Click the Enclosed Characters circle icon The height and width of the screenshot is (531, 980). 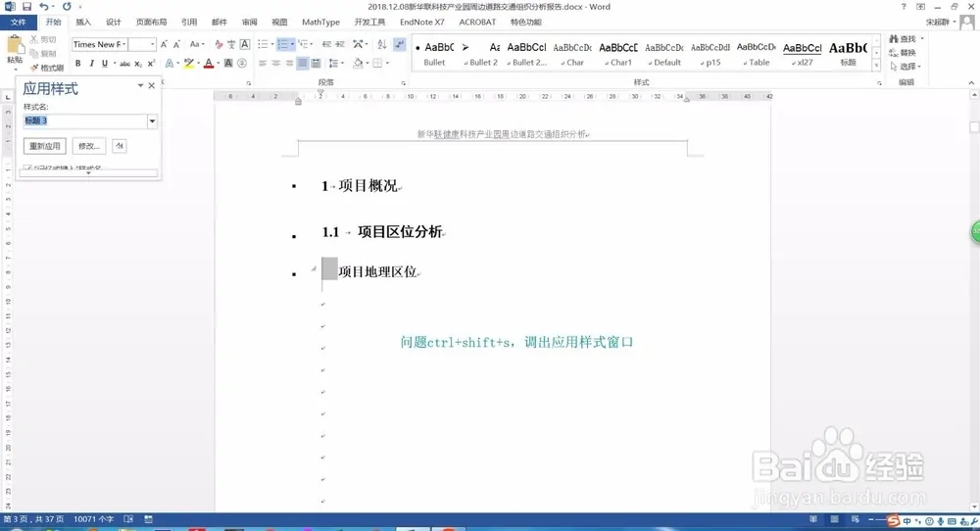242,63
